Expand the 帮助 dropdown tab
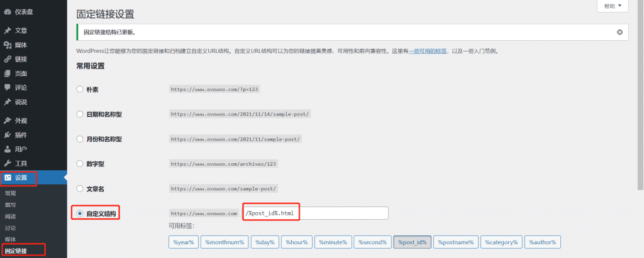The image size is (644, 258). [x=612, y=6]
